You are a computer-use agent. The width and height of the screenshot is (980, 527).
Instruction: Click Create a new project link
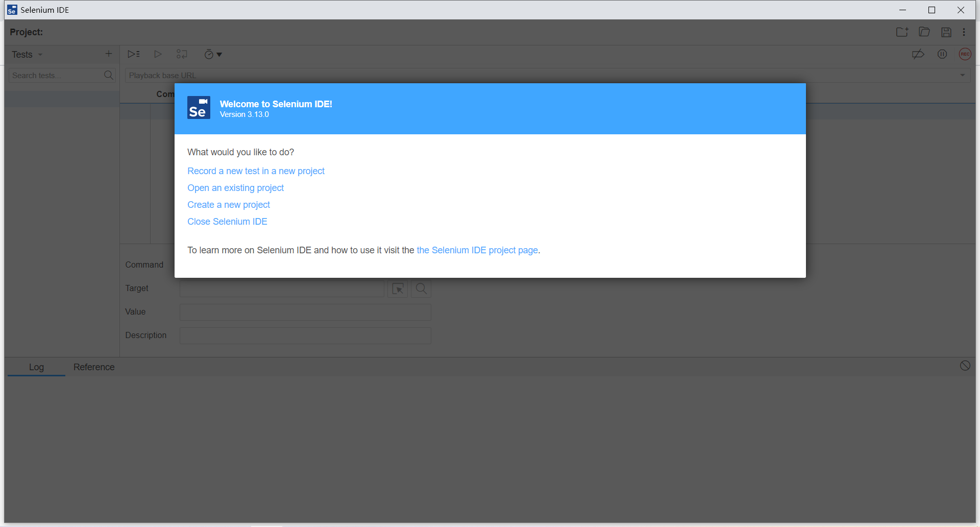229,205
